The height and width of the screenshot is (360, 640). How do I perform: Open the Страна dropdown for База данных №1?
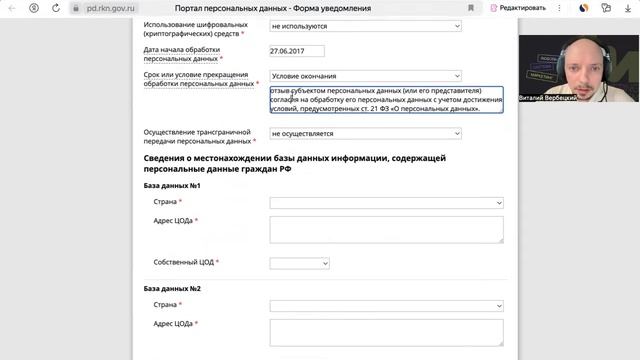click(x=386, y=203)
